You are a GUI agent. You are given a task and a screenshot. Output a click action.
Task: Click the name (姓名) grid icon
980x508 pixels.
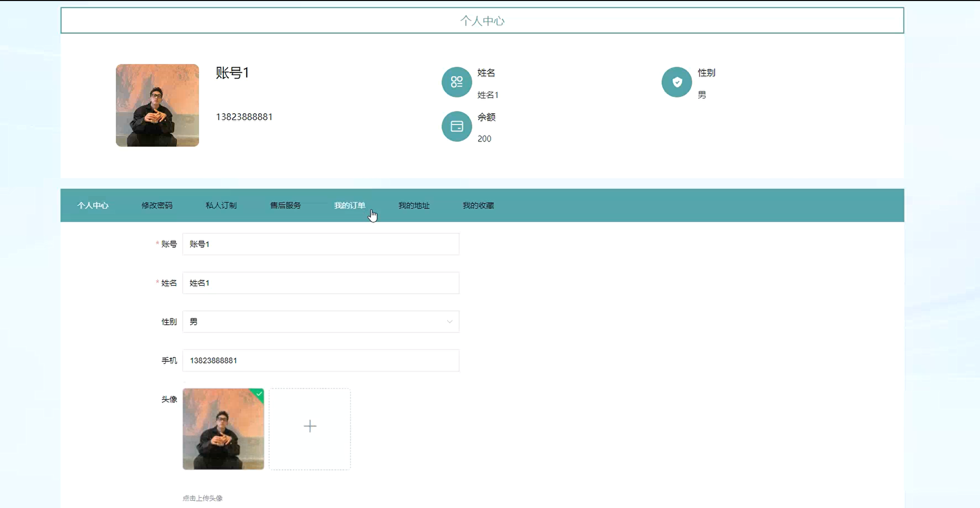click(456, 82)
